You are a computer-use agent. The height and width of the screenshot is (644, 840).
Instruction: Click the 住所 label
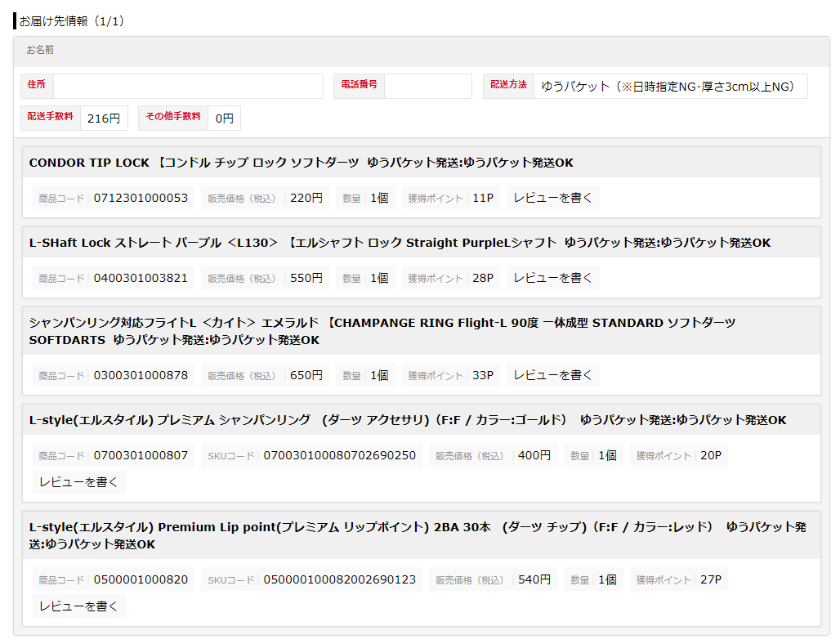[x=37, y=84]
